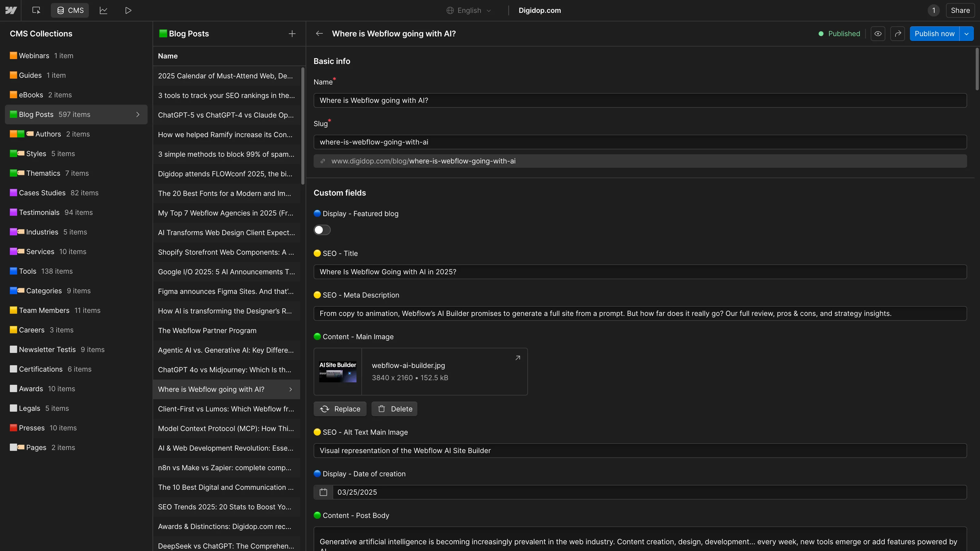Open the Tools collection

coord(76,271)
